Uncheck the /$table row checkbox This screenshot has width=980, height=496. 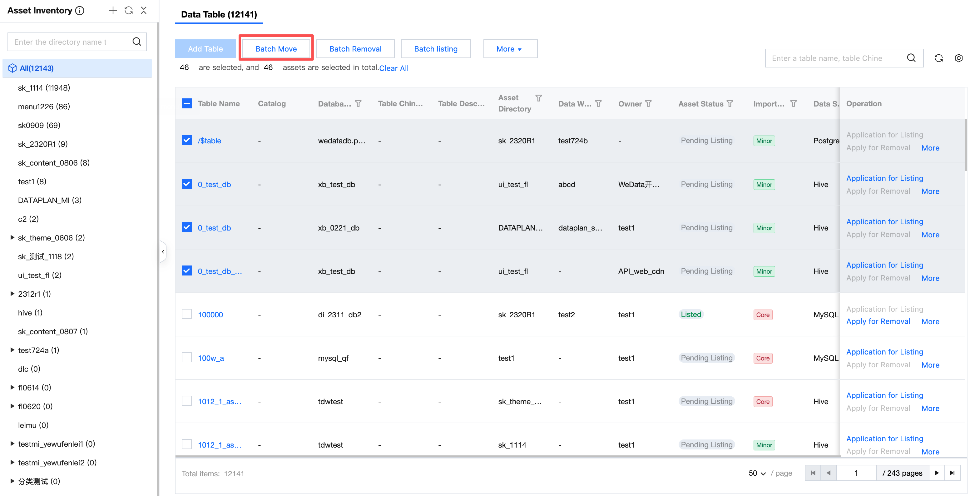coord(186,140)
